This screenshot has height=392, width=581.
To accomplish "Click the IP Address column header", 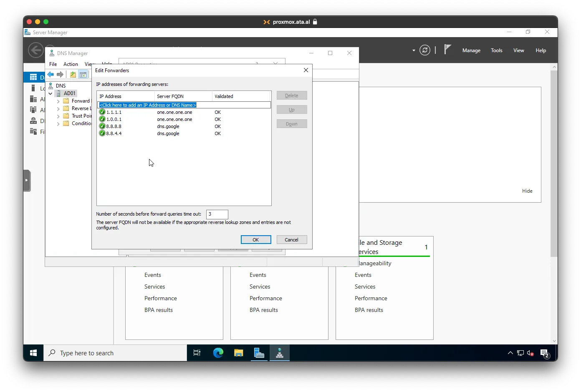I will [x=125, y=96].
